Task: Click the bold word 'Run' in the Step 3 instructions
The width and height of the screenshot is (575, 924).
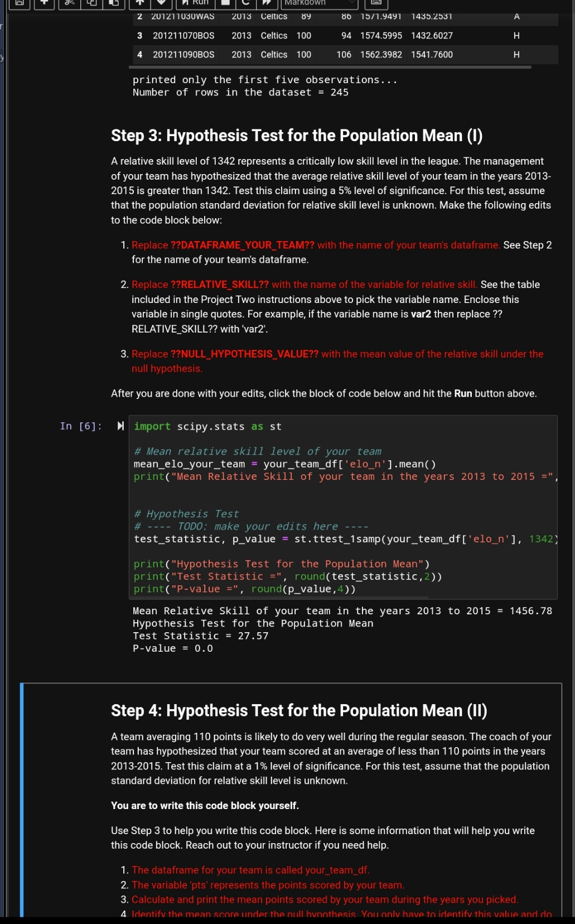Action: [463, 393]
